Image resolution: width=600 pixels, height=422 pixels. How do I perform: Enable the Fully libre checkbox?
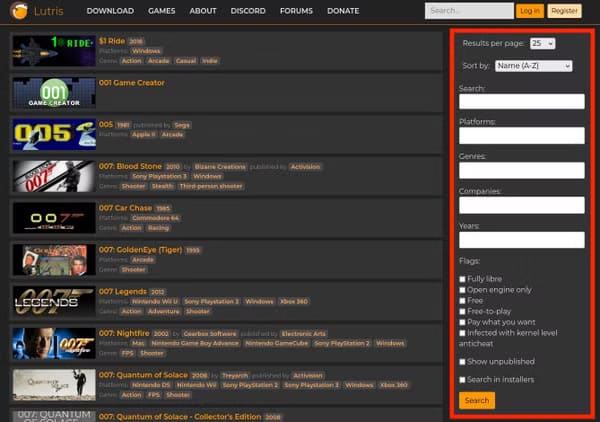462,279
